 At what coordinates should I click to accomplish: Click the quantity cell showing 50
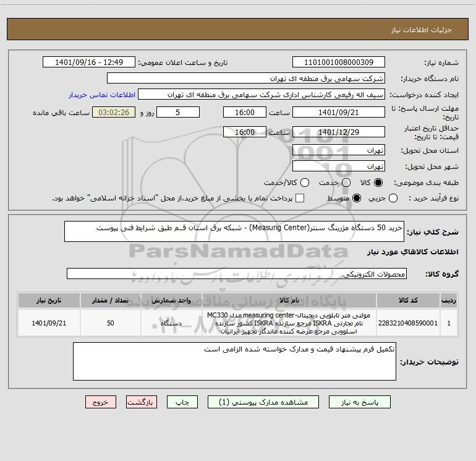pos(111,323)
